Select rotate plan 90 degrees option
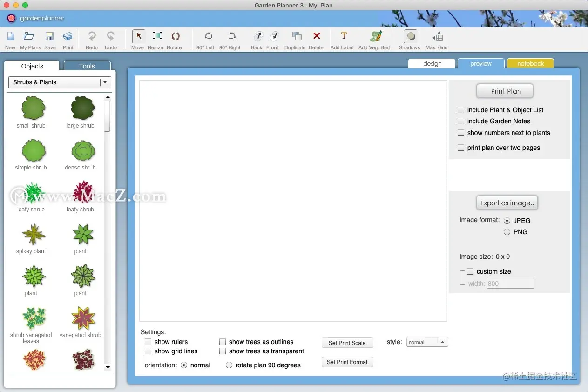 click(x=229, y=365)
